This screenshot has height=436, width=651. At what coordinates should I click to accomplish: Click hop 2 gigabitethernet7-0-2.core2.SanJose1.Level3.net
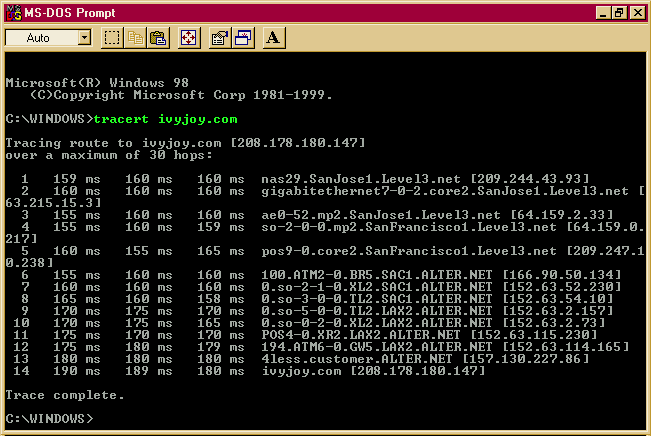tap(445, 191)
